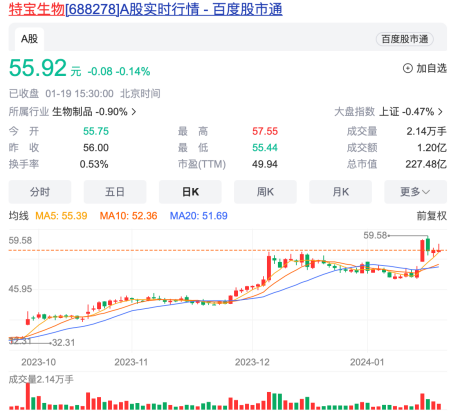Click the 已收盘 01-19 15:30:00 status text
The height and width of the screenshot is (413, 459).
pos(61,94)
